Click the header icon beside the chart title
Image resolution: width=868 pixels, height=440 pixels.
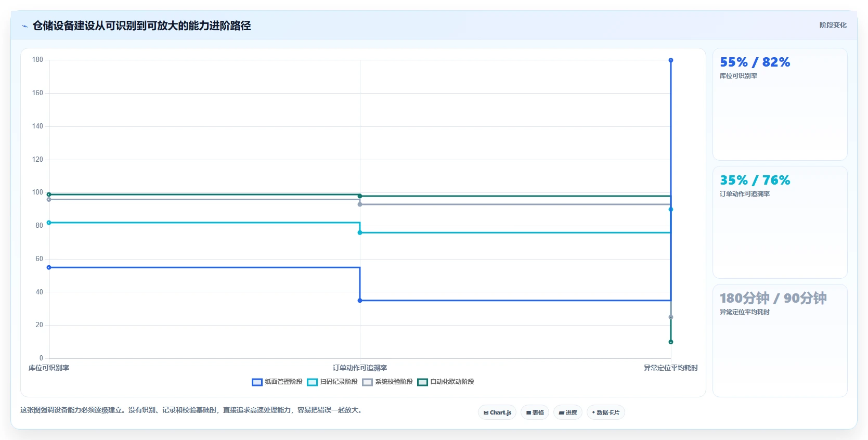coord(24,26)
